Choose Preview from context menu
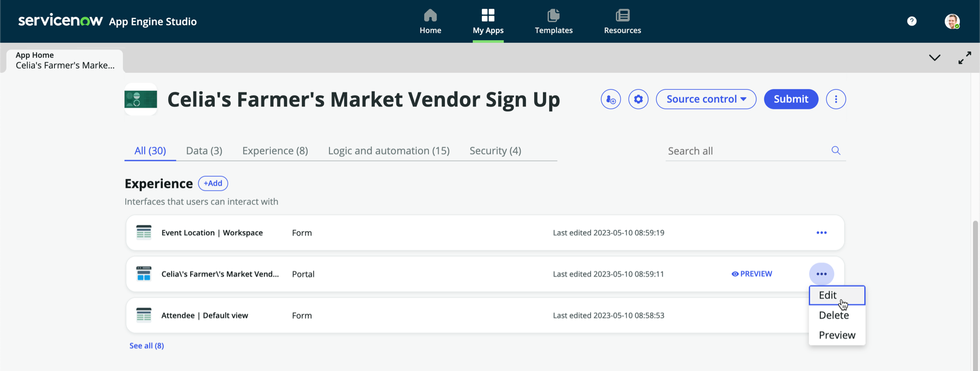This screenshot has height=371, width=980. pyautogui.click(x=837, y=335)
